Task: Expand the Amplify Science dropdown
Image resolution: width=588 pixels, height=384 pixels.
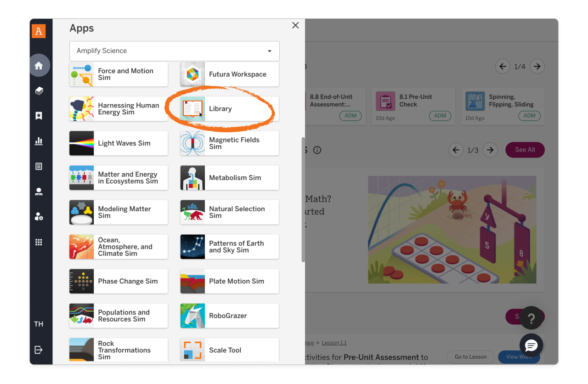Action: click(175, 51)
